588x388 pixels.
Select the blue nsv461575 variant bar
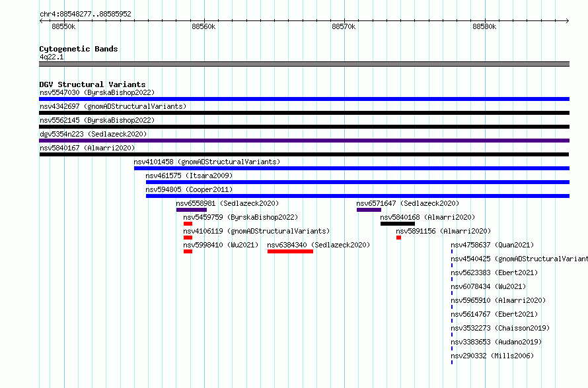click(x=357, y=182)
